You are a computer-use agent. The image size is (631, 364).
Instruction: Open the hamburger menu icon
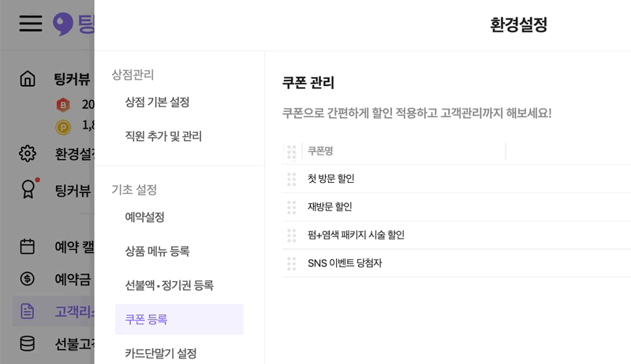click(x=31, y=24)
